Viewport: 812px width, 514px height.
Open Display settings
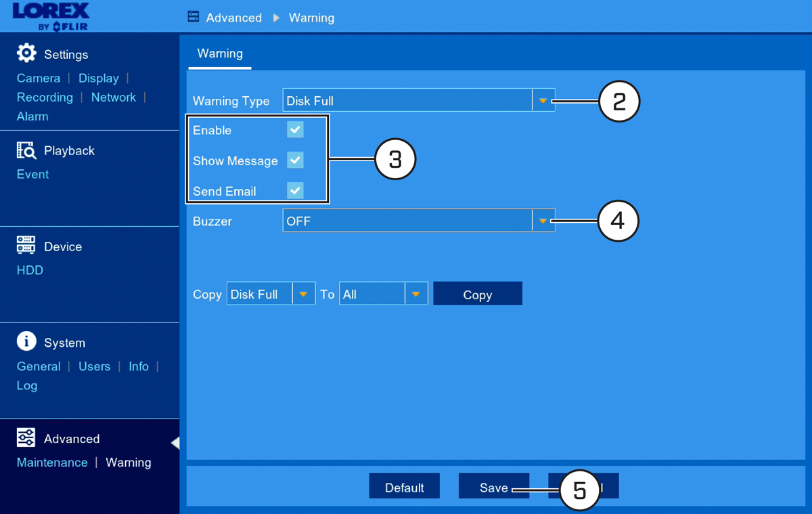pyautogui.click(x=99, y=78)
